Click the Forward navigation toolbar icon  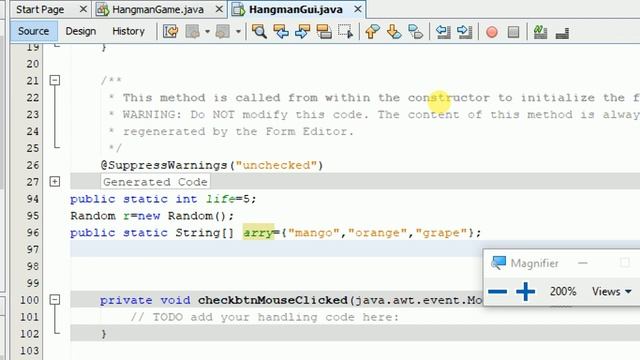(x=222, y=31)
